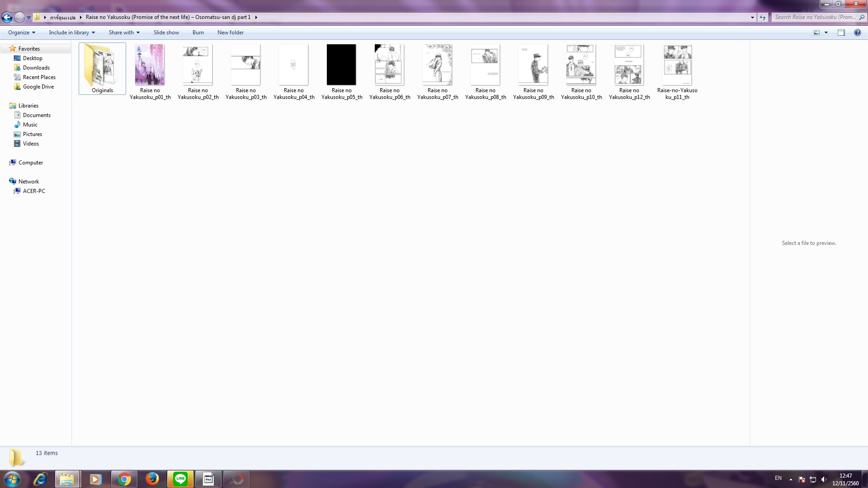
Task: Open the view options dropdown arrow
Action: 826,33
